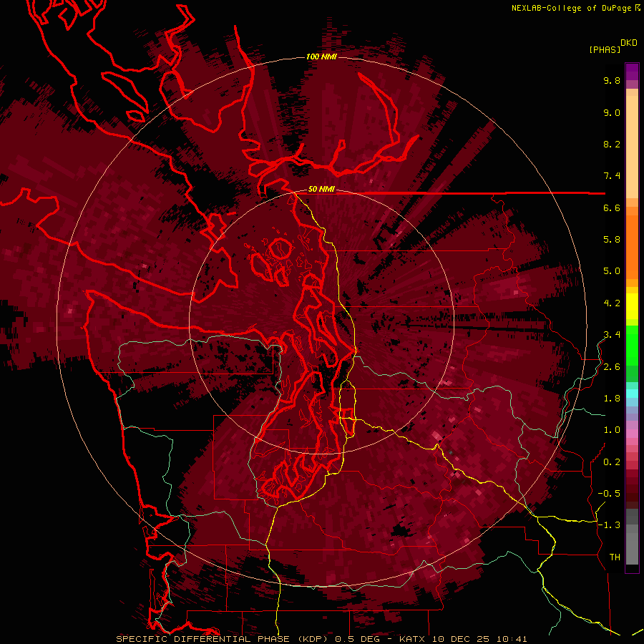
Task: Click the [PHAS] legend heading
Action: click(x=605, y=49)
